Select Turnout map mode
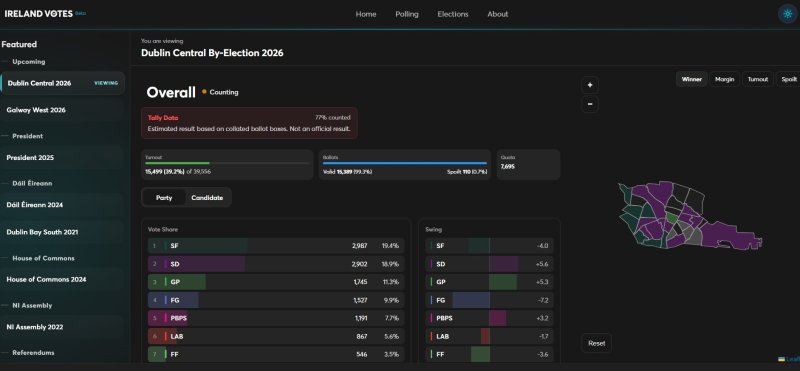The image size is (800, 371). pos(758,79)
